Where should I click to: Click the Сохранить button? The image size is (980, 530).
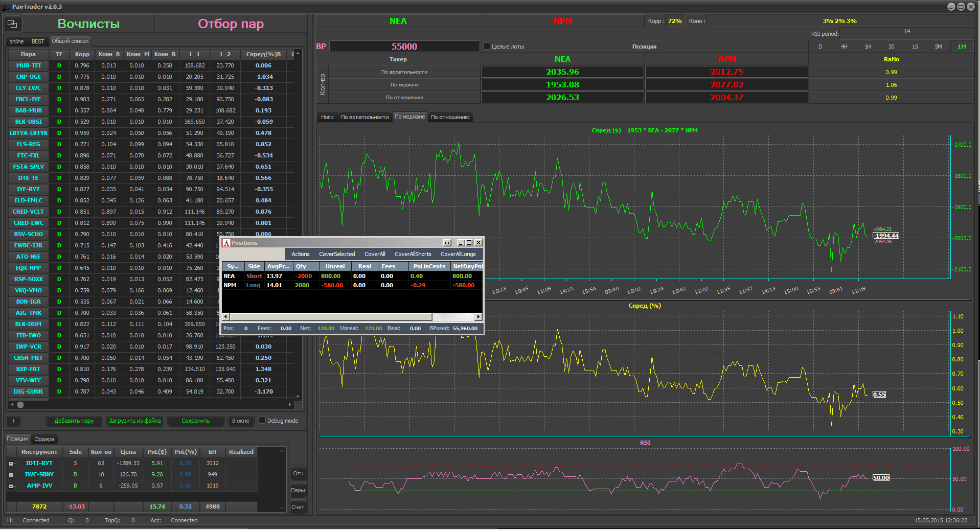click(195, 421)
